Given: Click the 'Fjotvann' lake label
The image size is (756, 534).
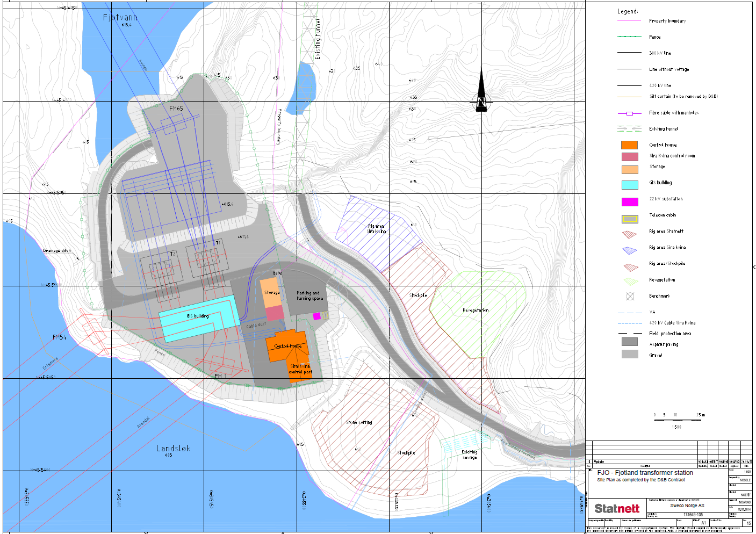Looking at the screenshot, I should [120, 18].
